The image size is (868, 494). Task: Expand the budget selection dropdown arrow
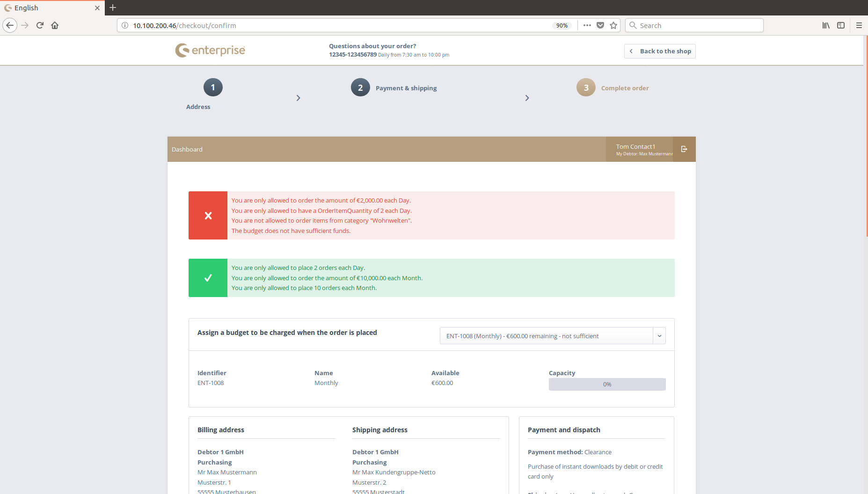[x=659, y=336]
